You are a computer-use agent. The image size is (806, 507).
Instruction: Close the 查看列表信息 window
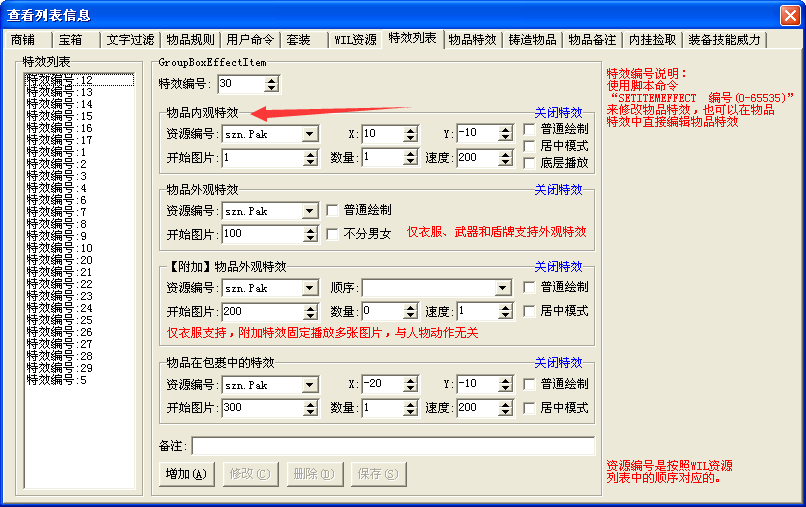pyautogui.click(x=790, y=15)
